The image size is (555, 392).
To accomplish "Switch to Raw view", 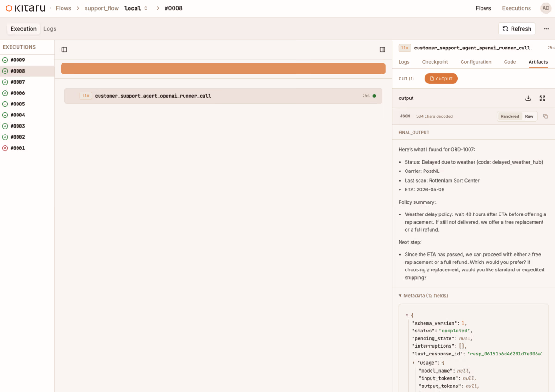I will click(529, 116).
